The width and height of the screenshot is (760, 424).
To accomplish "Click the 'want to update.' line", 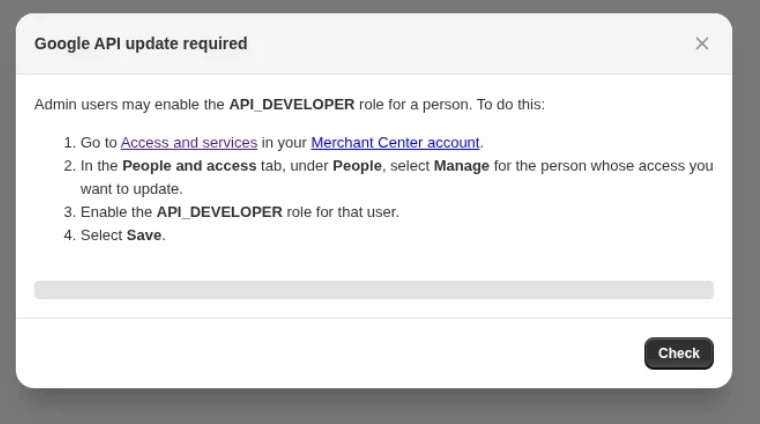I will pos(131,189).
